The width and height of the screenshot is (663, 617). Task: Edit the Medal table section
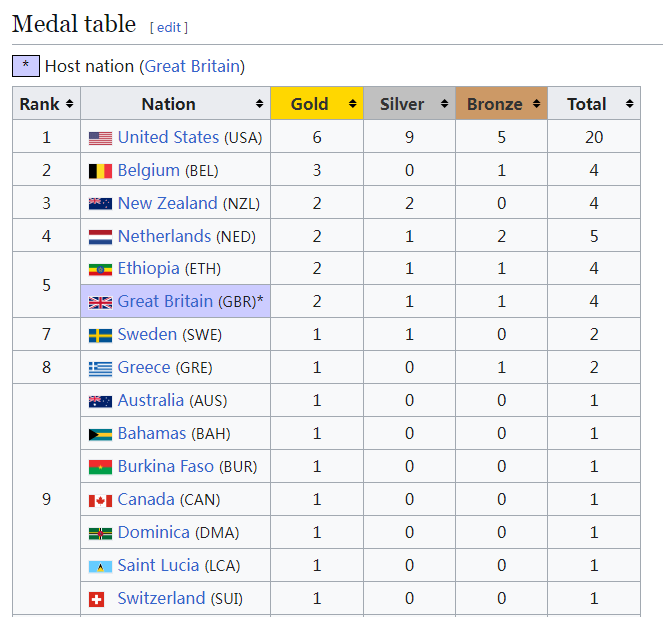point(169,27)
